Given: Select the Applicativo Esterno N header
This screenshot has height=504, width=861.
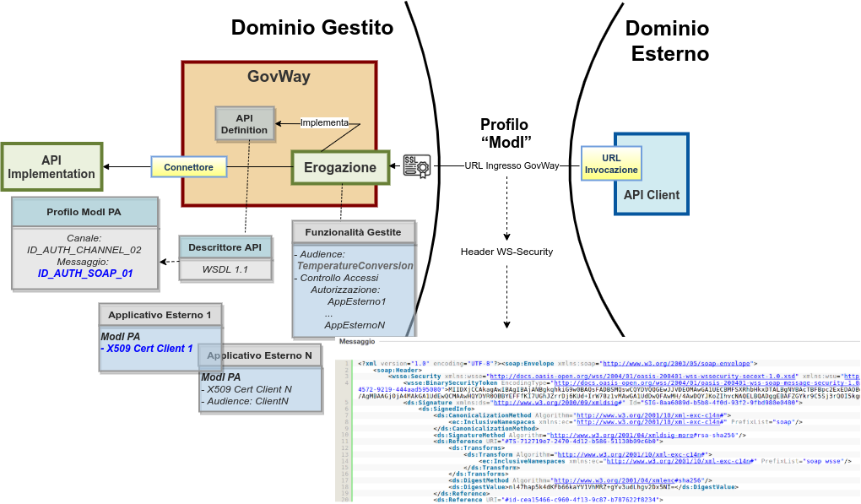Looking at the screenshot, I should [260, 355].
